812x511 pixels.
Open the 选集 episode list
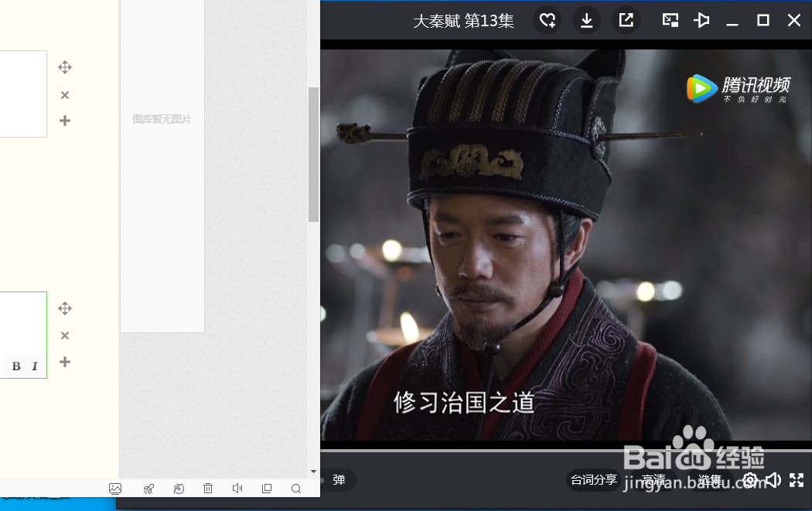pyautogui.click(x=709, y=480)
